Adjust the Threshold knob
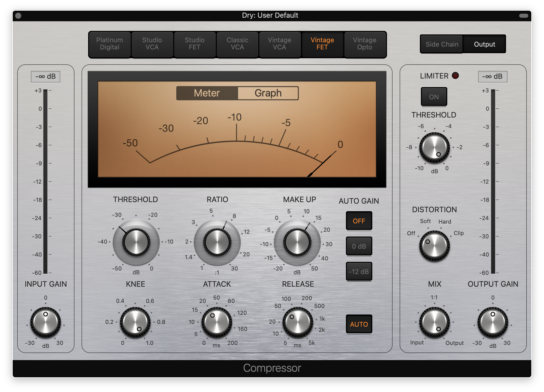 [x=136, y=242]
